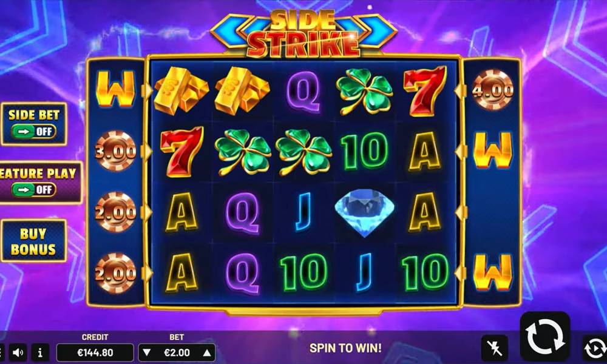
Task: Click the 3.00 chip on left strip
Action: click(x=115, y=151)
